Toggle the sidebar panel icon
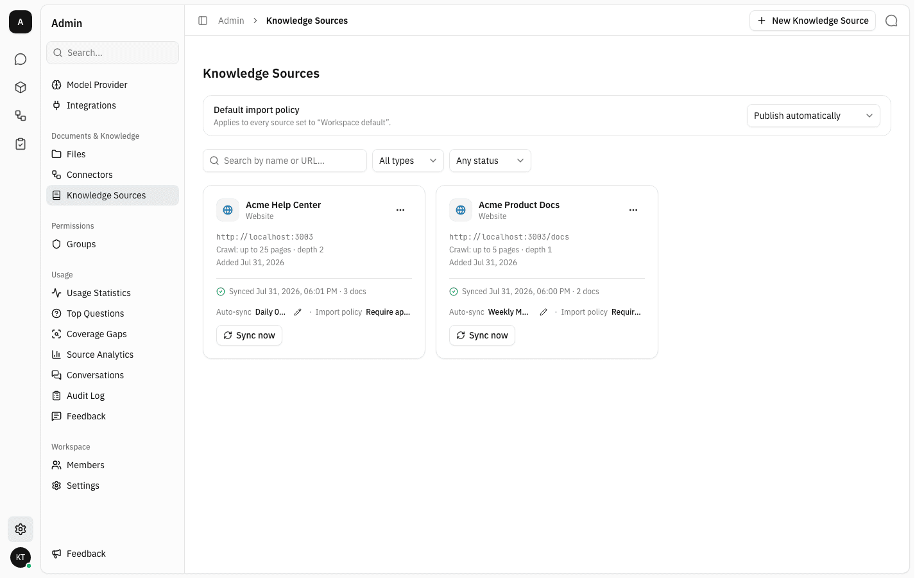Viewport: 924px width, 578px height. pyautogui.click(x=203, y=21)
